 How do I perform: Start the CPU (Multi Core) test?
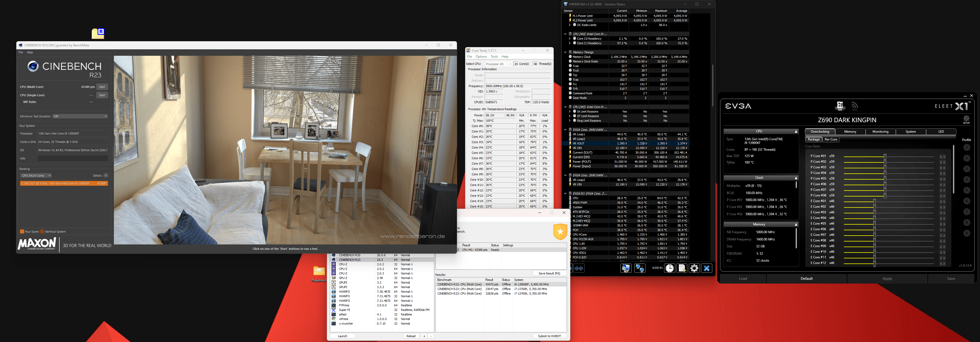pyautogui.click(x=102, y=87)
